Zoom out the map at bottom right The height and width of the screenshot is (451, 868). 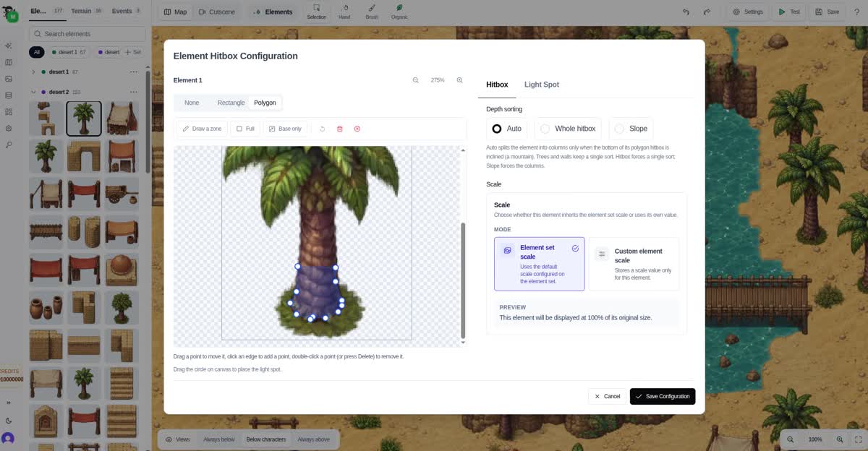pos(791,439)
